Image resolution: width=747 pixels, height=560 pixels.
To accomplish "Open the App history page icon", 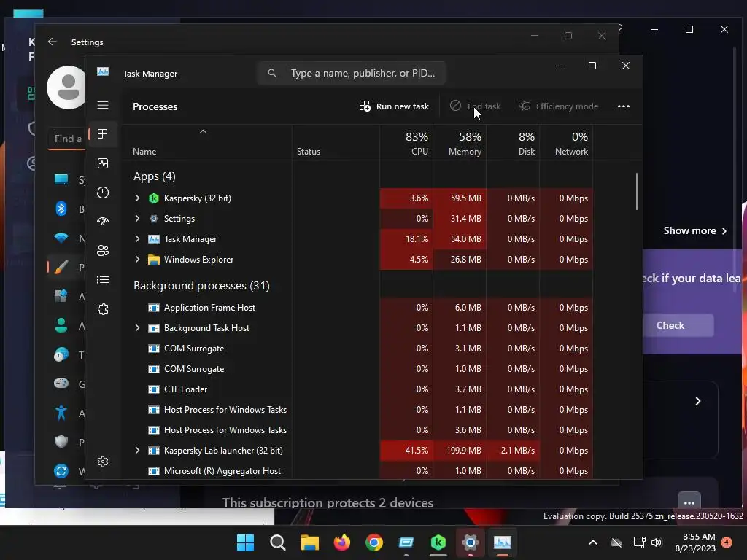I will [x=103, y=192].
